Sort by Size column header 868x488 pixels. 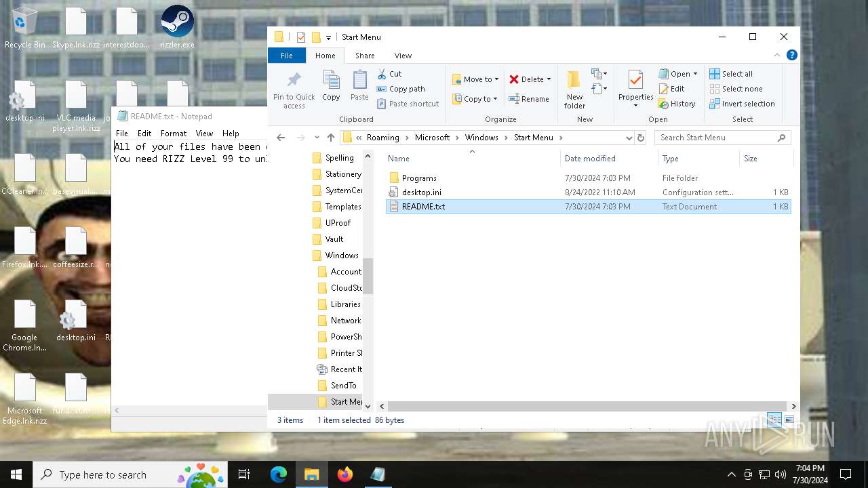pyautogui.click(x=766, y=159)
